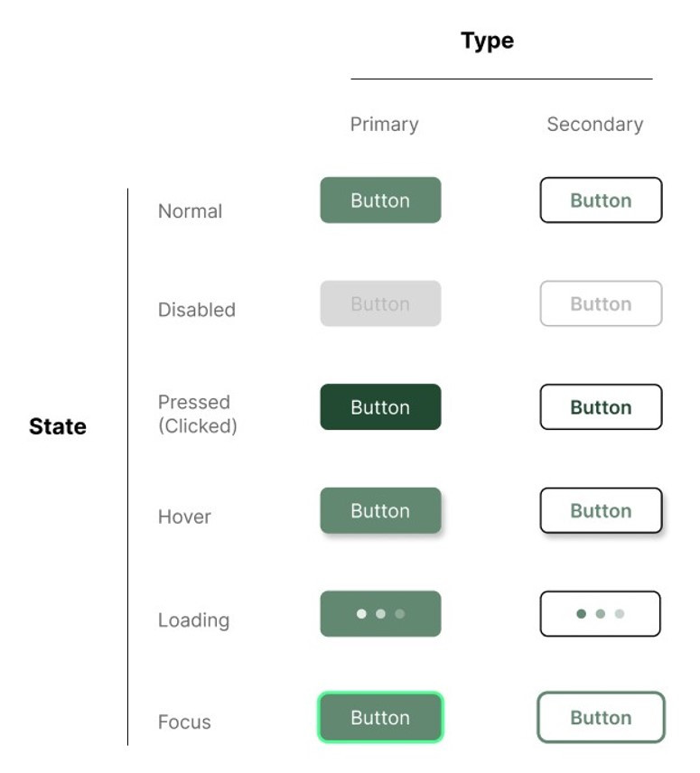
Task: Select the Normal row label
Action: tap(191, 211)
